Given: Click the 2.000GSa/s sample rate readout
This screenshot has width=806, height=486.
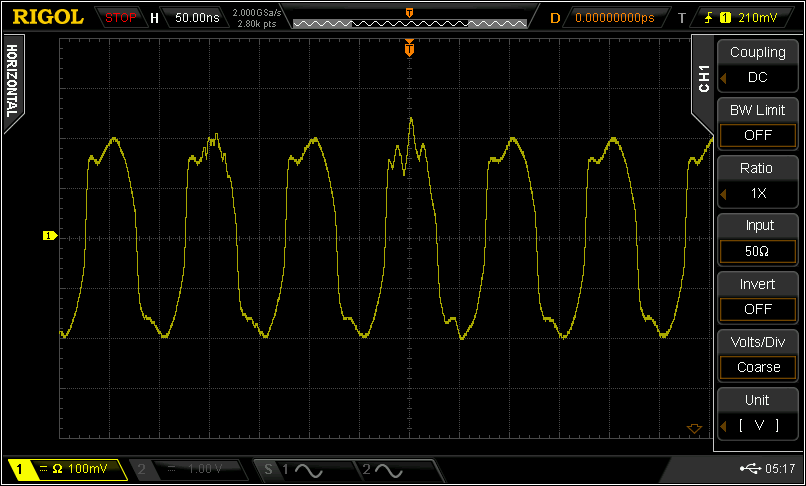Looking at the screenshot, I should [257, 12].
